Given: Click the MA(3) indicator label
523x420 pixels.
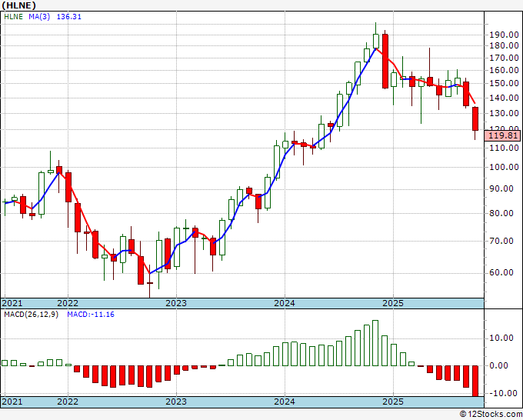Looking at the screenshot, I should (x=39, y=17).
